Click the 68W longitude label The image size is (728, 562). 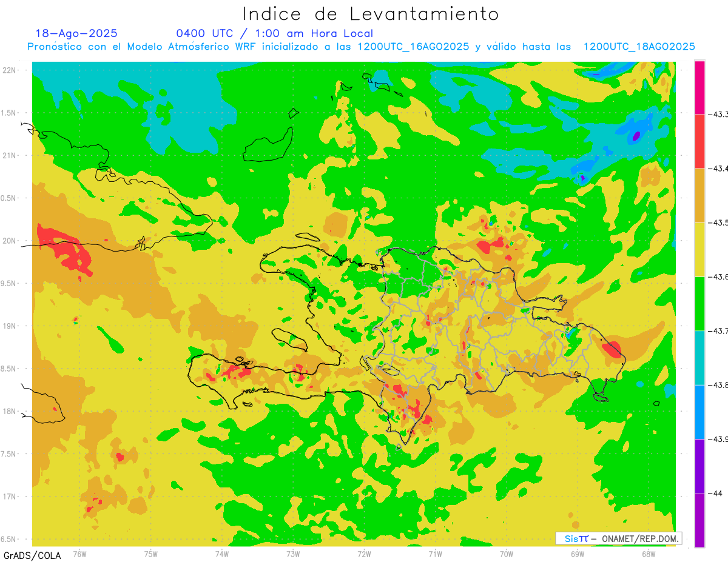coord(649,554)
